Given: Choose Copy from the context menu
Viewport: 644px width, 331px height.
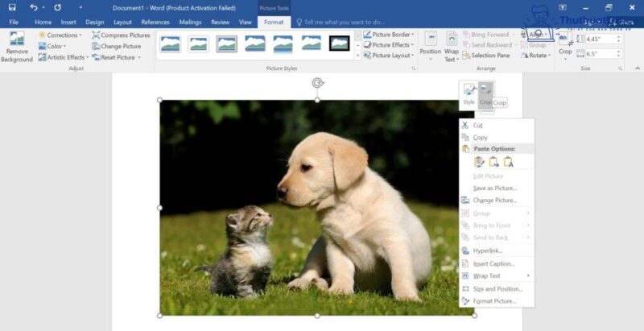Looking at the screenshot, I should (497, 138).
